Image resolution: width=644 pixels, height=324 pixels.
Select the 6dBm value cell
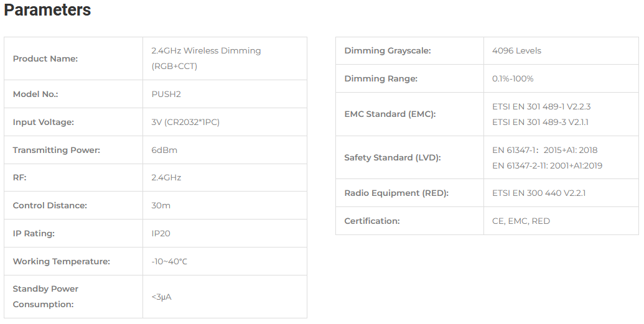[x=225, y=150]
